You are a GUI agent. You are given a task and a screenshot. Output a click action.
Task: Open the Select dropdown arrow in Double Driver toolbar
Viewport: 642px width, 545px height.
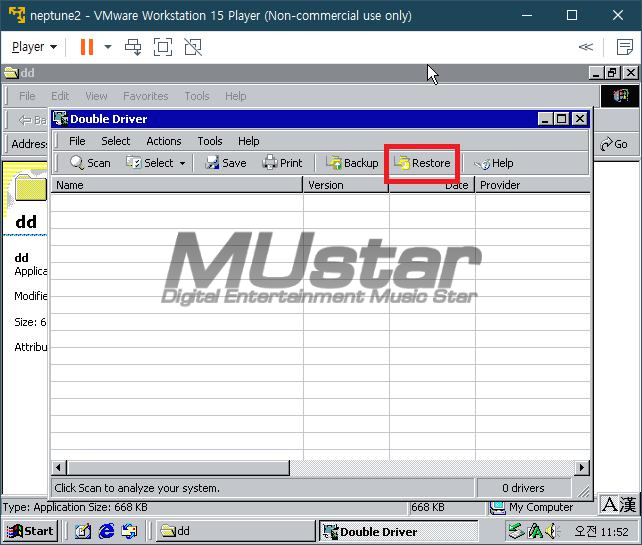click(182, 163)
